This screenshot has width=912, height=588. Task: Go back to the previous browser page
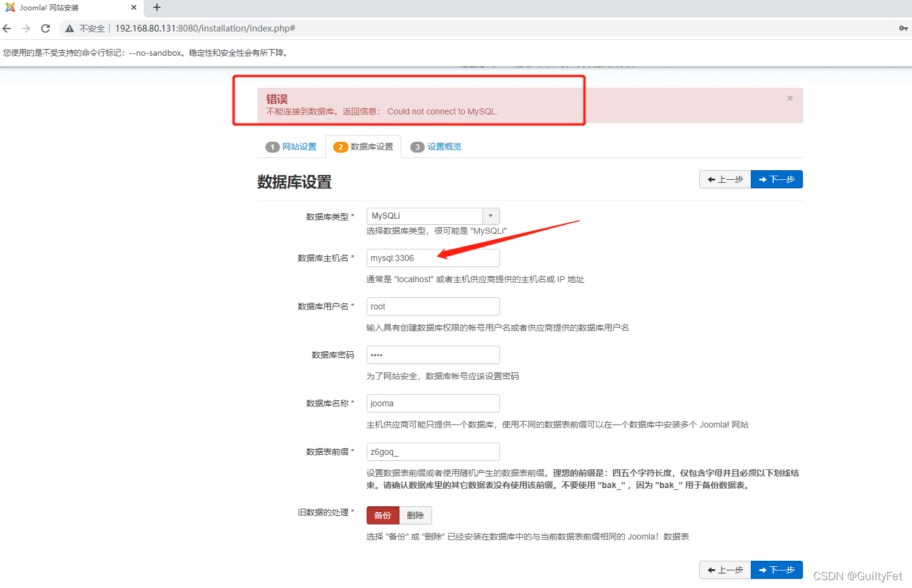pyautogui.click(x=7, y=28)
